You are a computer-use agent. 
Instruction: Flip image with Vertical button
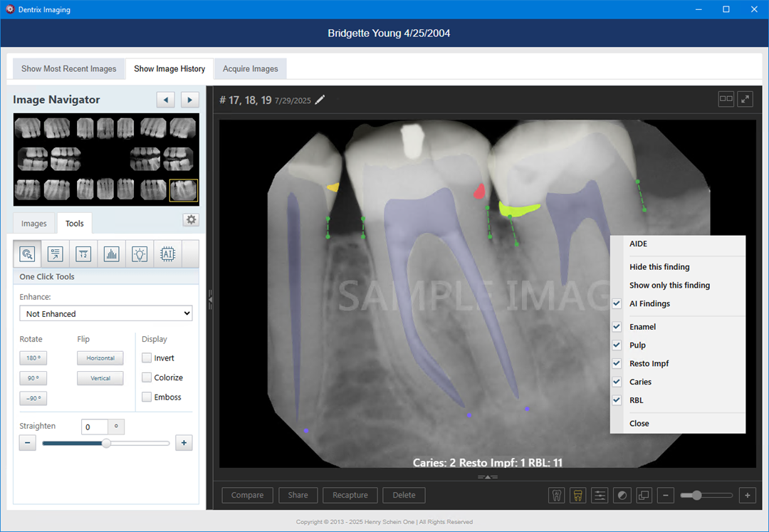[x=100, y=378]
